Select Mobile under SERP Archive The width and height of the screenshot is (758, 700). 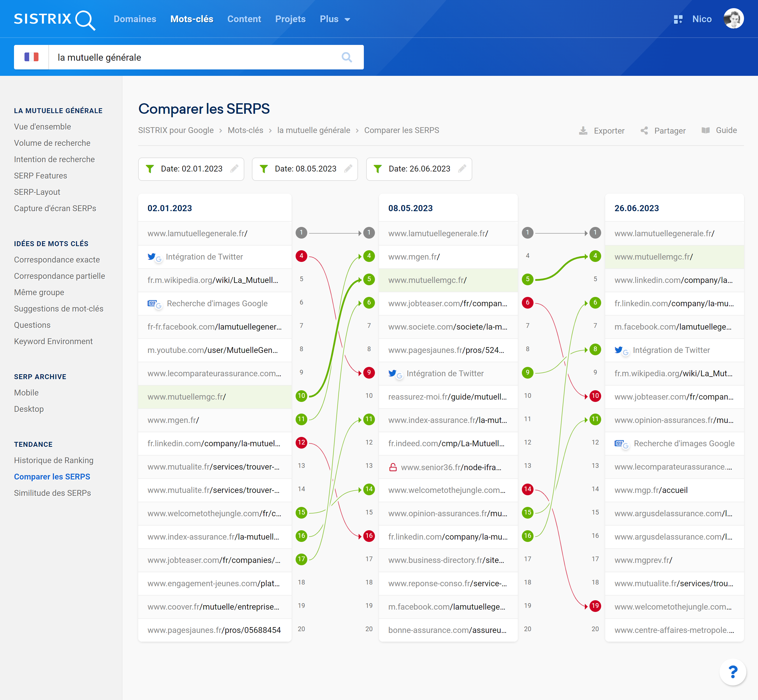(x=26, y=393)
